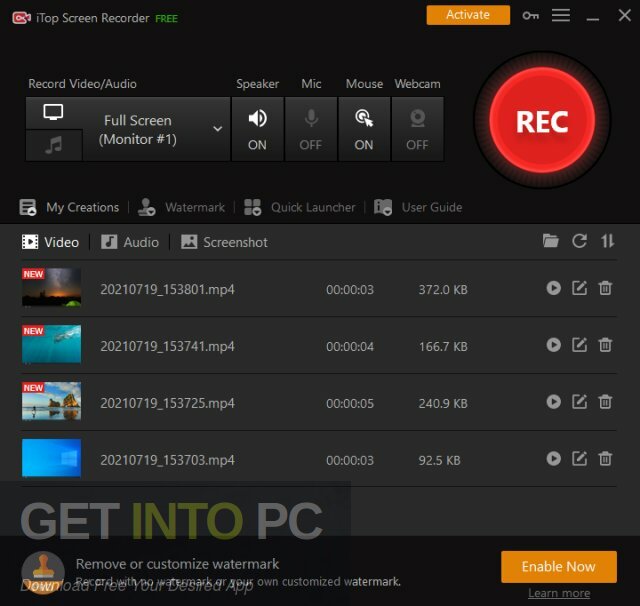640x606 pixels.
Task: Open the license key icon
Action: point(530,16)
